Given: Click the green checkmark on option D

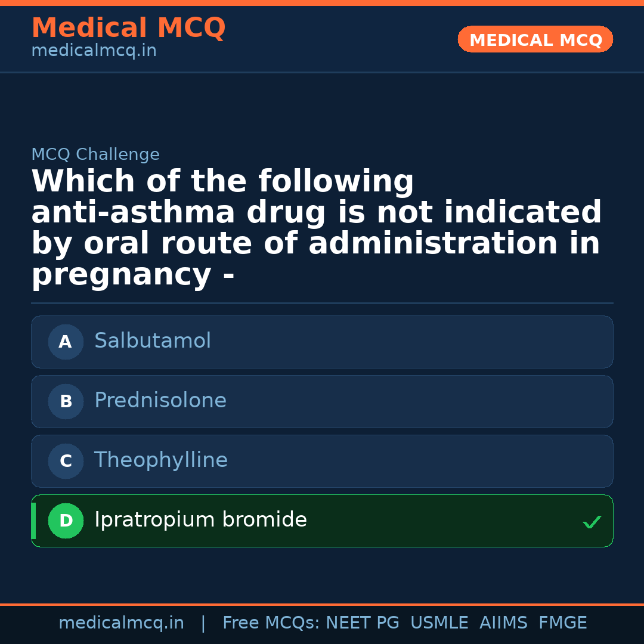Looking at the screenshot, I should 592,522.
